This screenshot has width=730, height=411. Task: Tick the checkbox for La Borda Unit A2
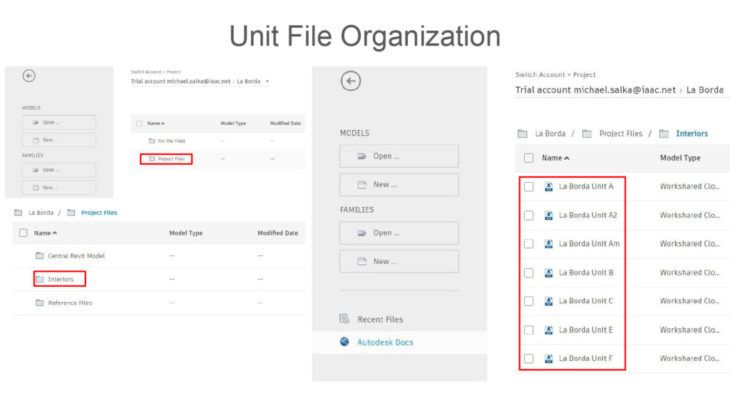(528, 215)
